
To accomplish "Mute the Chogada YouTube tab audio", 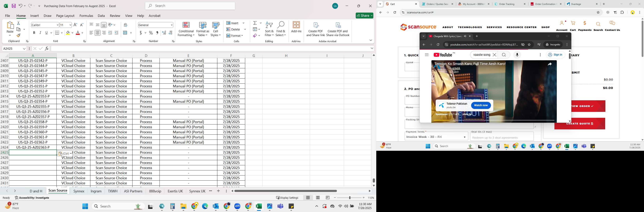I will (465, 36).
